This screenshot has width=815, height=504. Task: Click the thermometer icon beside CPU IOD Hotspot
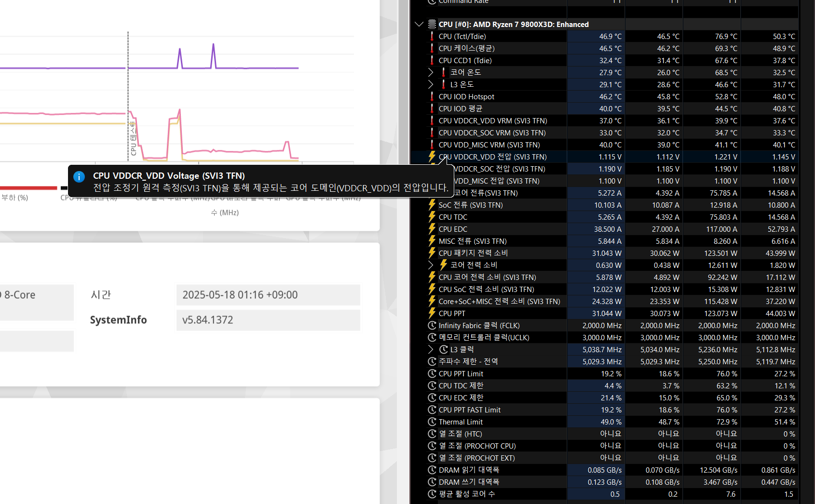tap(431, 96)
